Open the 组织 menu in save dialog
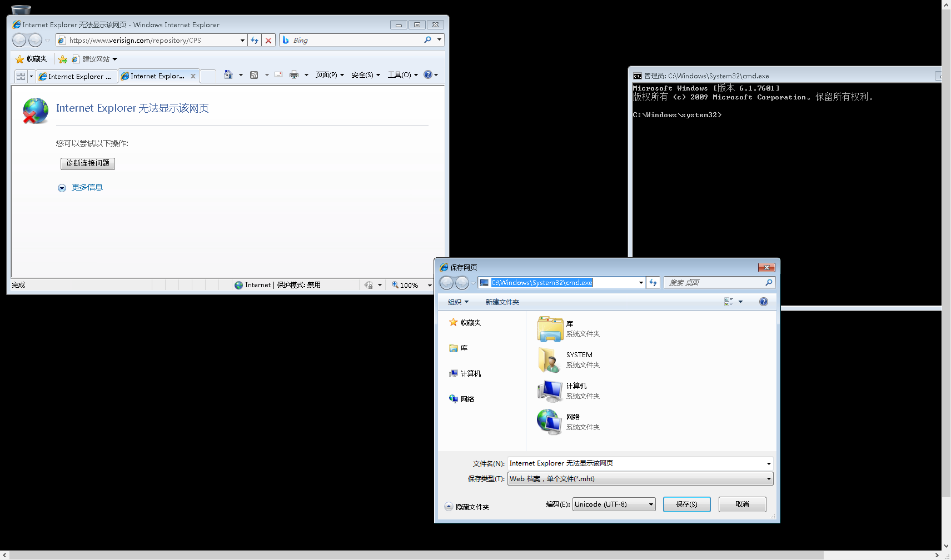The width and height of the screenshot is (951, 560). coord(458,302)
